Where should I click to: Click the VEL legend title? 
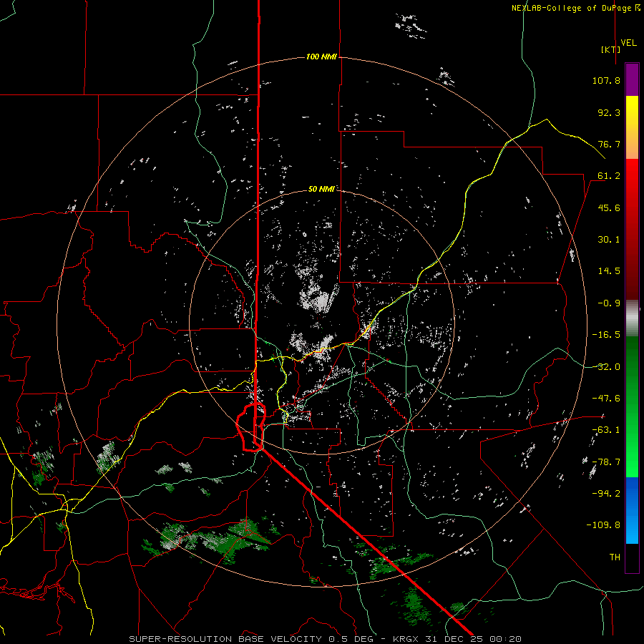click(628, 43)
